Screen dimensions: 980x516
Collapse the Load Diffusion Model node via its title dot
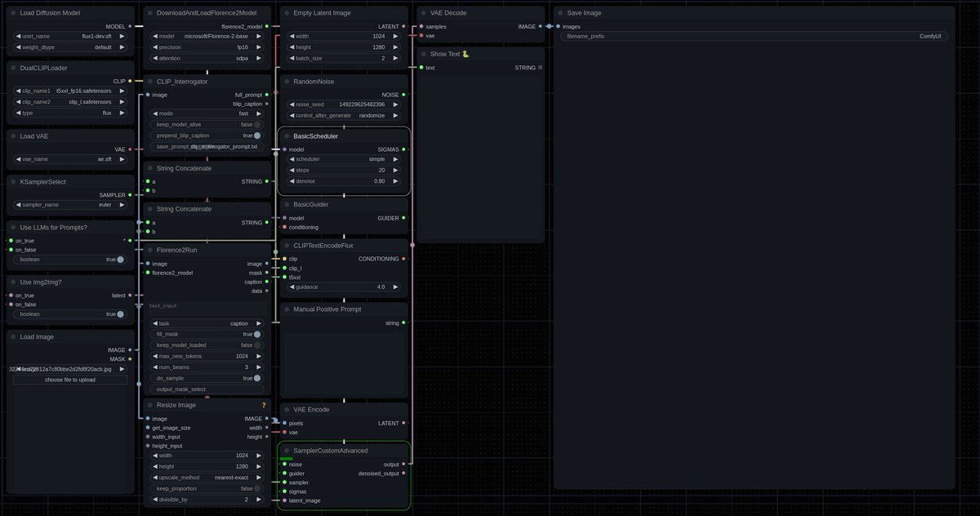click(x=14, y=13)
